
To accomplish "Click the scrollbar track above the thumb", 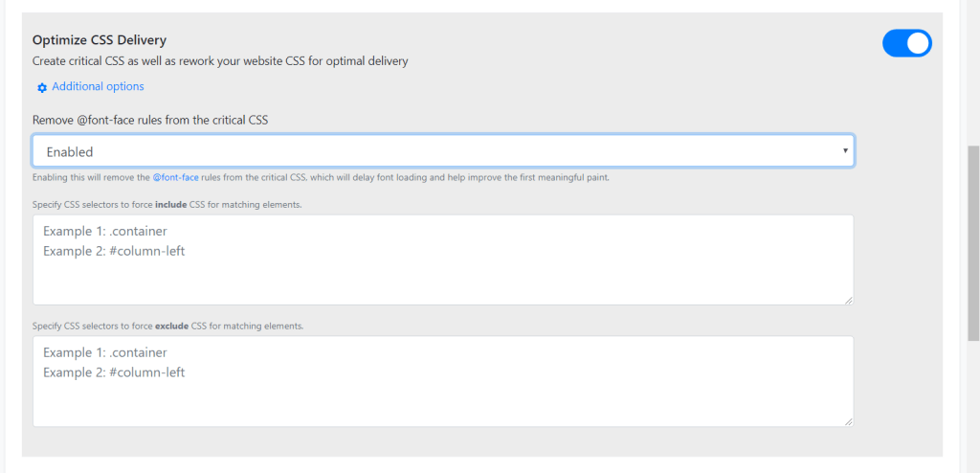I will click(973, 73).
